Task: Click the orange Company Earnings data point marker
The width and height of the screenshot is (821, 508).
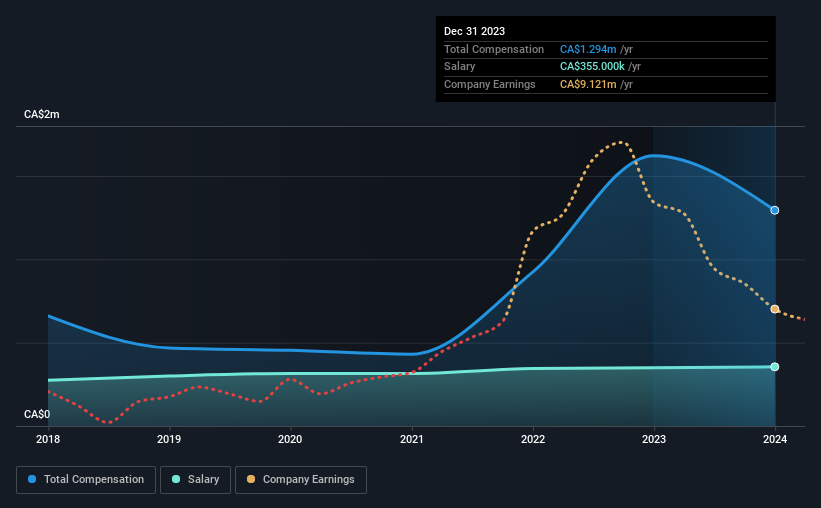Action: tap(774, 309)
